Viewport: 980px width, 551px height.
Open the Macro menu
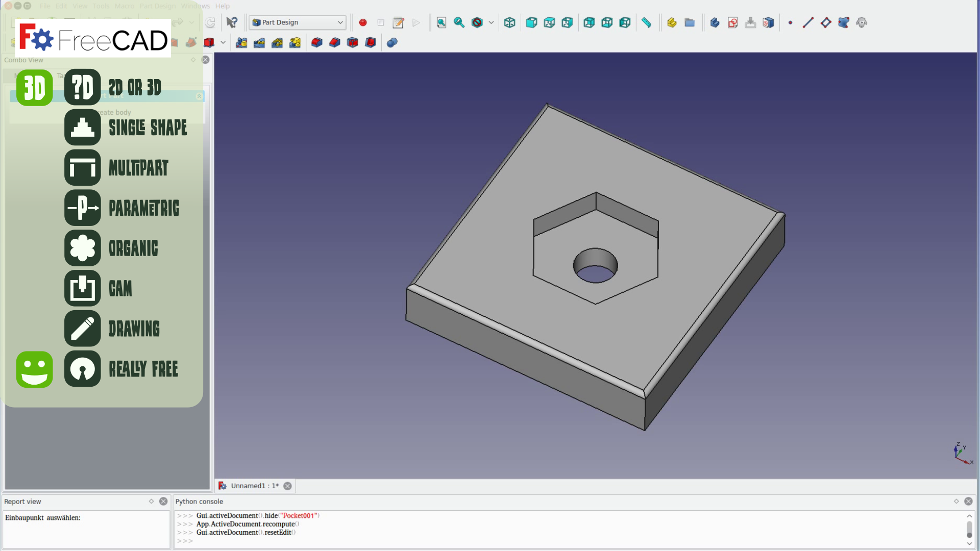[x=125, y=6]
